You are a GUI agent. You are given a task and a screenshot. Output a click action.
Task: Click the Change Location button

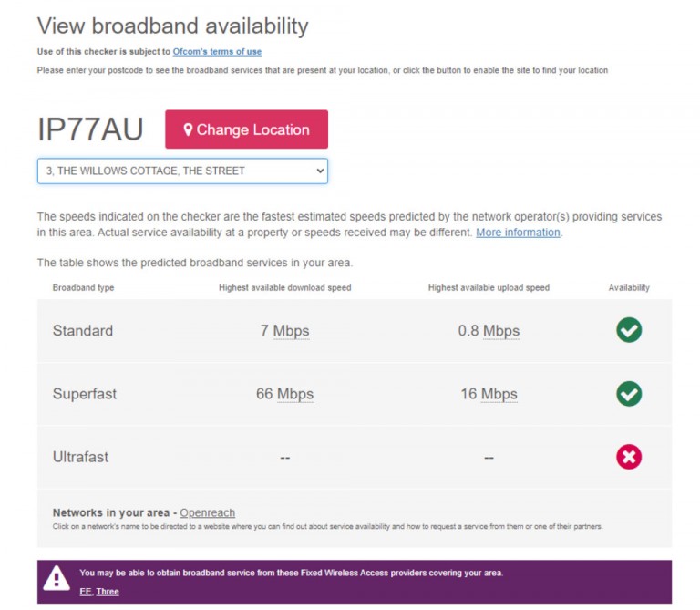pyautogui.click(x=246, y=129)
